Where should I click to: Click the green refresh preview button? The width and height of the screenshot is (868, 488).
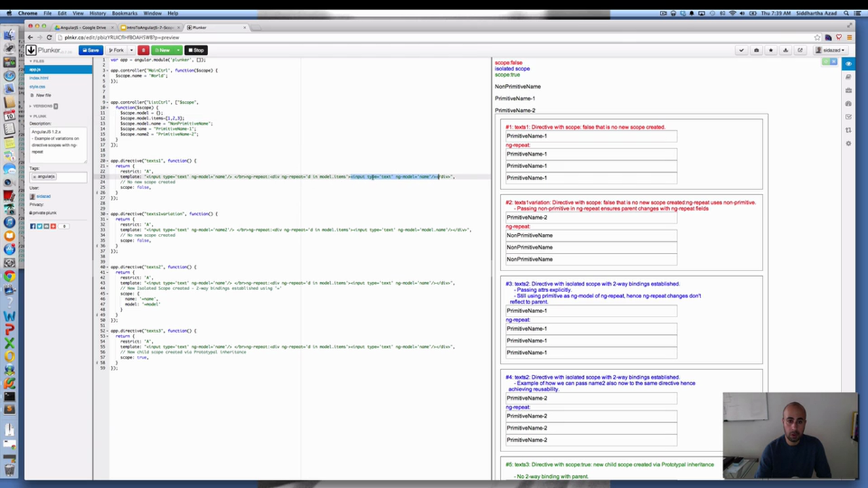(x=826, y=62)
